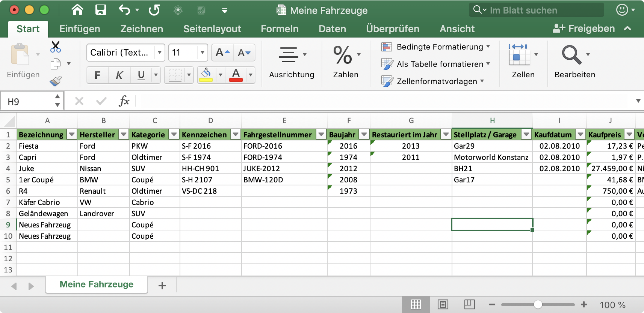Add a new sheet with plus button
Image resolution: width=644 pixels, height=313 pixels.
pyautogui.click(x=162, y=286)
